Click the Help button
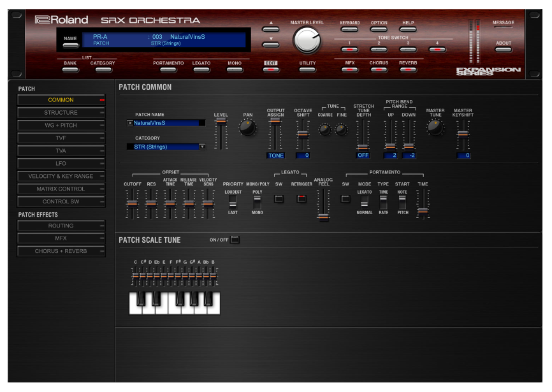Viewport: 552px width, 392px height. 408,29
